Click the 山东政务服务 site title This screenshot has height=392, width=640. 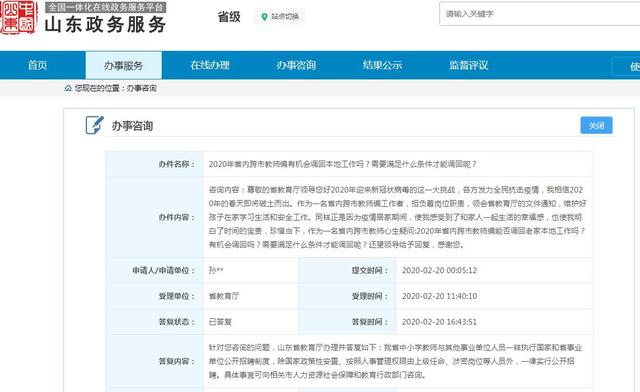[x=105, y=24]
